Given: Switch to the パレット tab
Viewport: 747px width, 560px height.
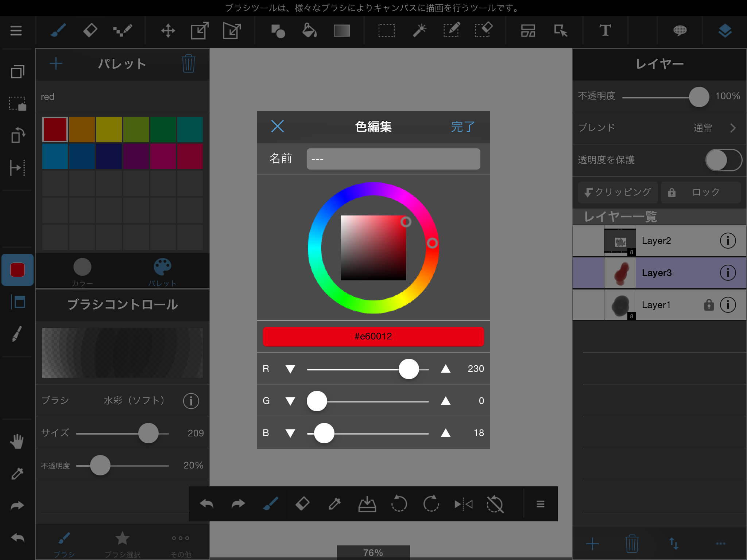Looking at the screenshot, I should tap(162, 272).
